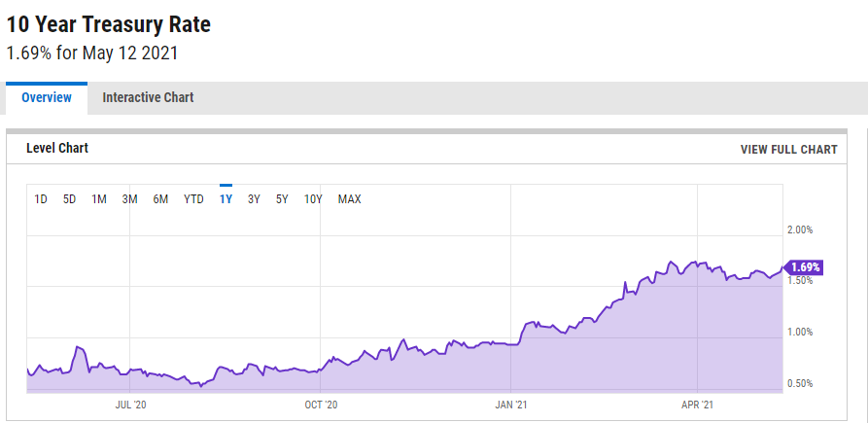Screen dimensions: 868x423
Task: Click the Level Chart heading
Action: pyautogui.click(x=57, y=148)
